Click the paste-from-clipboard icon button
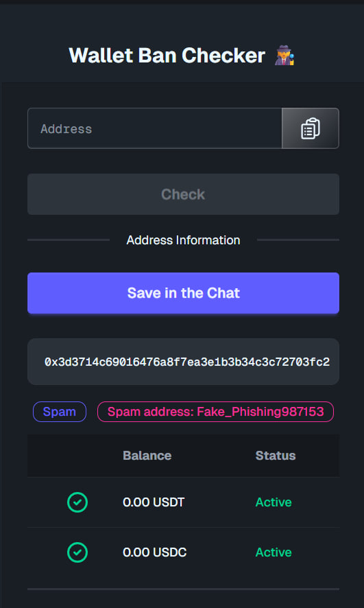 [310, 128]
